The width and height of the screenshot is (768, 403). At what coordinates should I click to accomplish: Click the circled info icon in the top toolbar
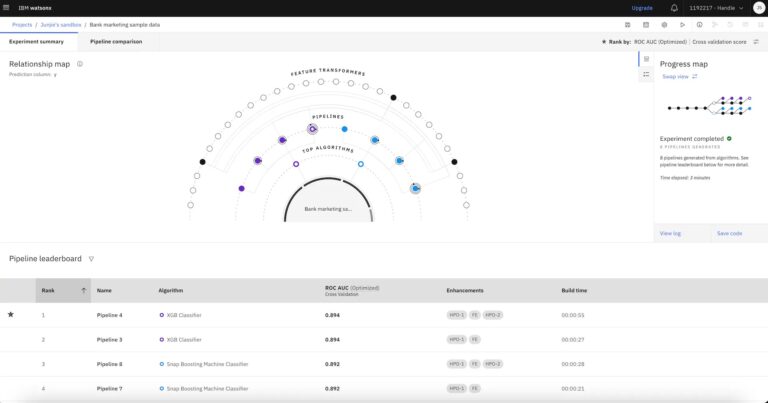pyautogui.click(x=699, y=24)
